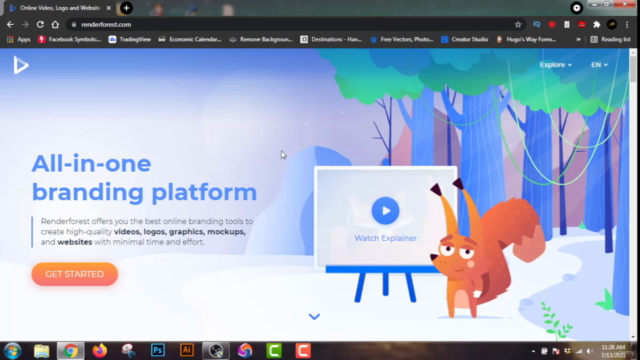Reload the page with refresh icon
The width and height of the screenshot is (640, 360).
coord(40,24)
